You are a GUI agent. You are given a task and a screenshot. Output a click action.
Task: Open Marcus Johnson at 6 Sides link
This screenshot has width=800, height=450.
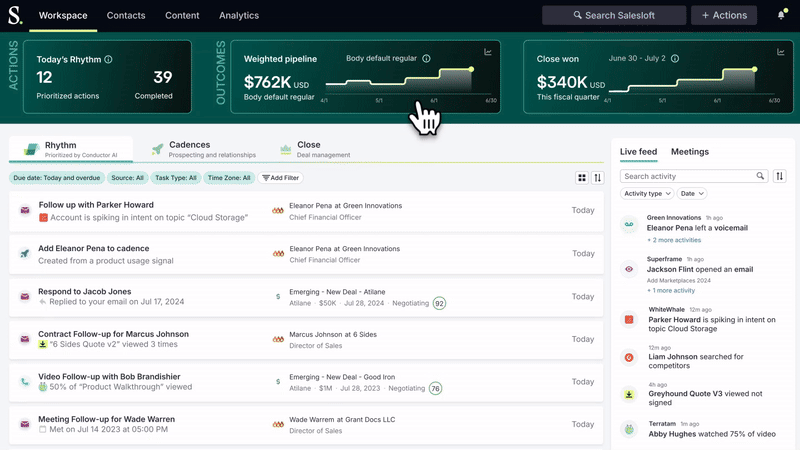coord(333,334)
